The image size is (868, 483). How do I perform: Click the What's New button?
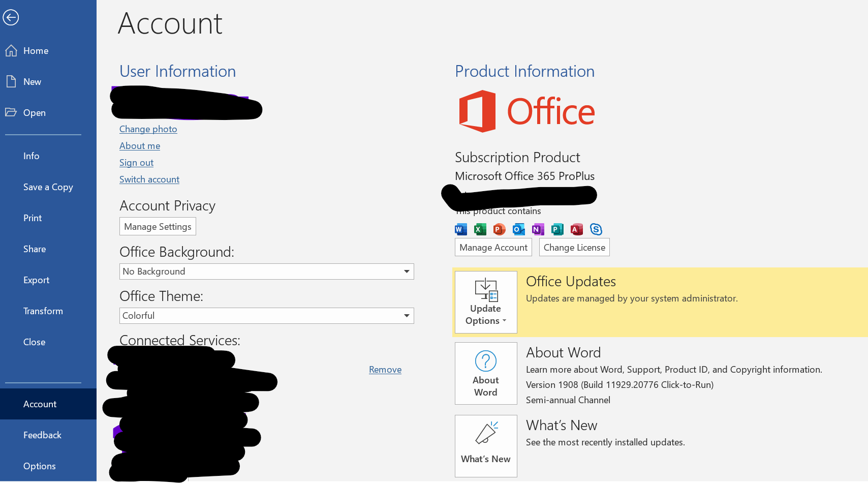click(486, 446)
